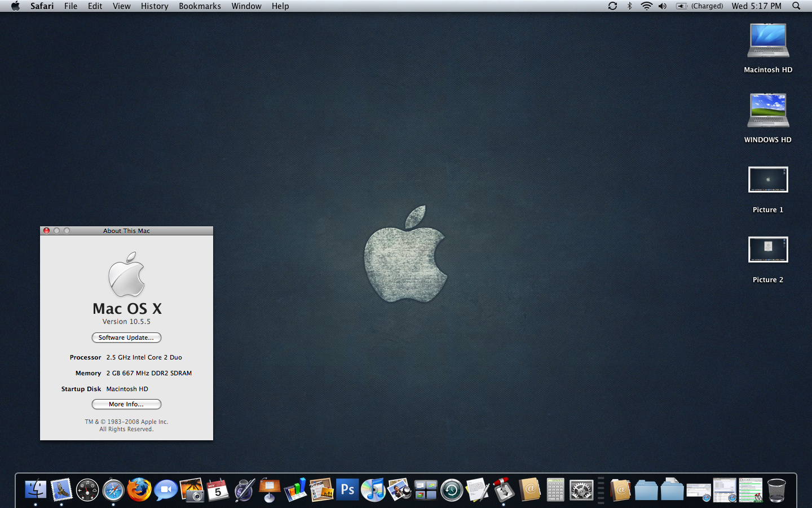The height and width of the screenshot is (508, 812).
Task: Launch Calculator from the Dock
Action: point(555,489)
